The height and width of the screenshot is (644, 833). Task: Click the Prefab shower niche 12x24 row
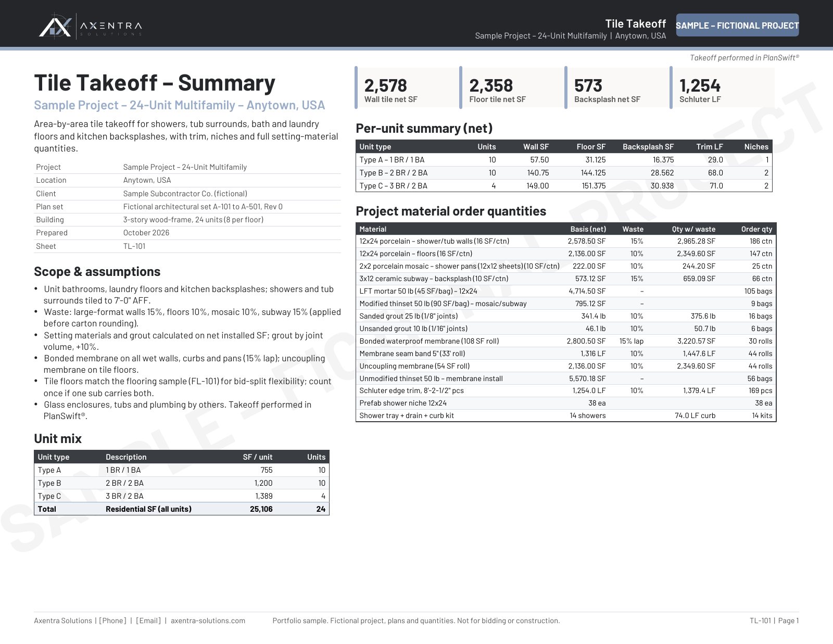pyautogui.click(x=566, y=403)
